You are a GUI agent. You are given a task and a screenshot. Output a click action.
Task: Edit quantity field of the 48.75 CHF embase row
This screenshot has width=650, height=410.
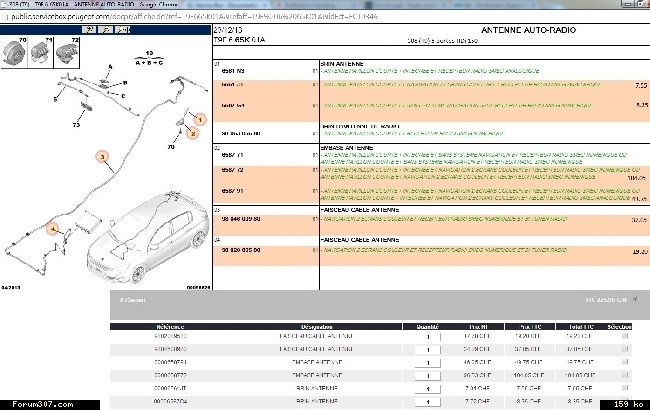[428, 363]
